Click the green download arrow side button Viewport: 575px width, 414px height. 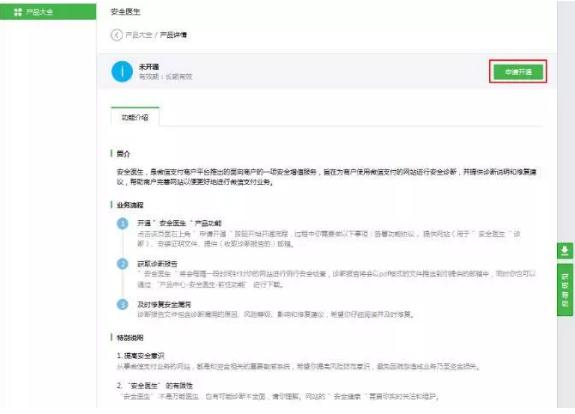(565, 251)
